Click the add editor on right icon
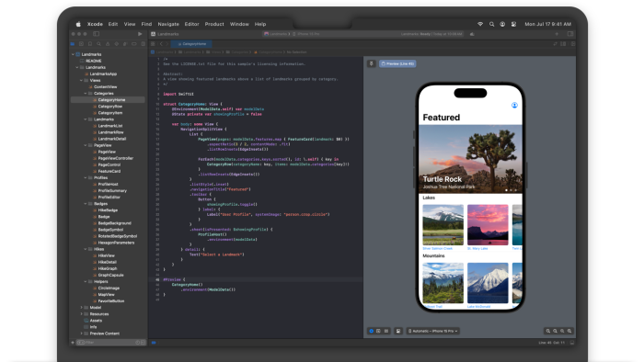The width and height of the screenshot is (644, 362). click(572, 44)
